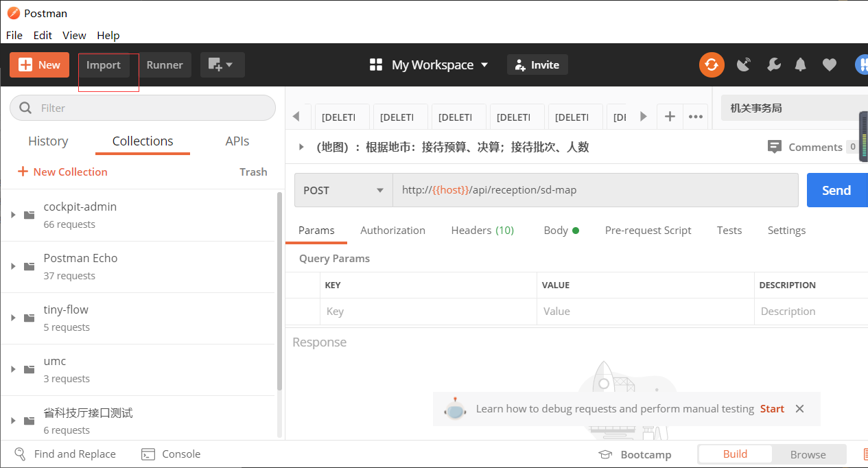Open the Edit menu
The height and width of the screenshot is (468, 868).
click(x=43, y=35)
